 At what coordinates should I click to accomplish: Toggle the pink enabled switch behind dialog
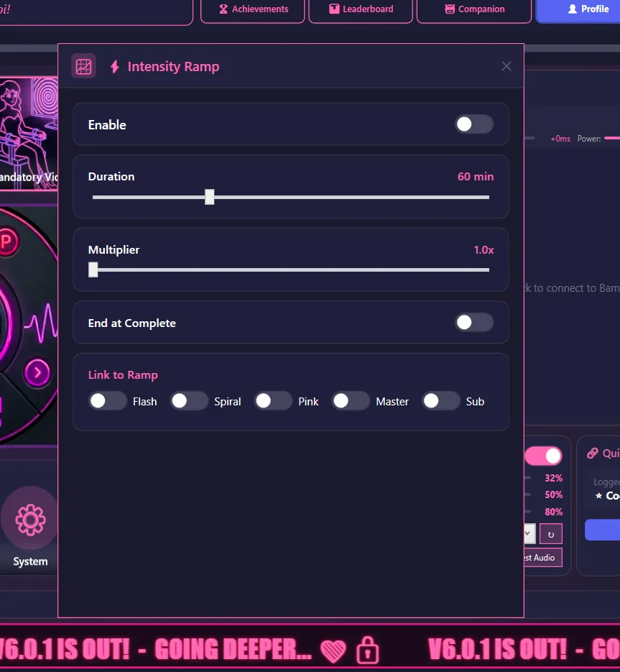(x=543, y=456)
